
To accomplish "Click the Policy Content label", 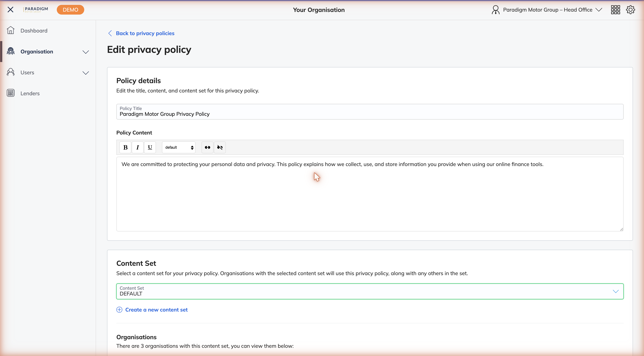I will click(x=134, y=132).
